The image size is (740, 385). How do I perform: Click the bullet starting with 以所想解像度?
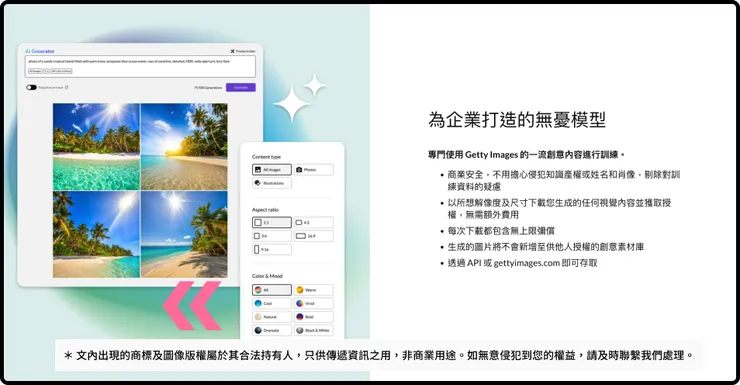[559, 209]
